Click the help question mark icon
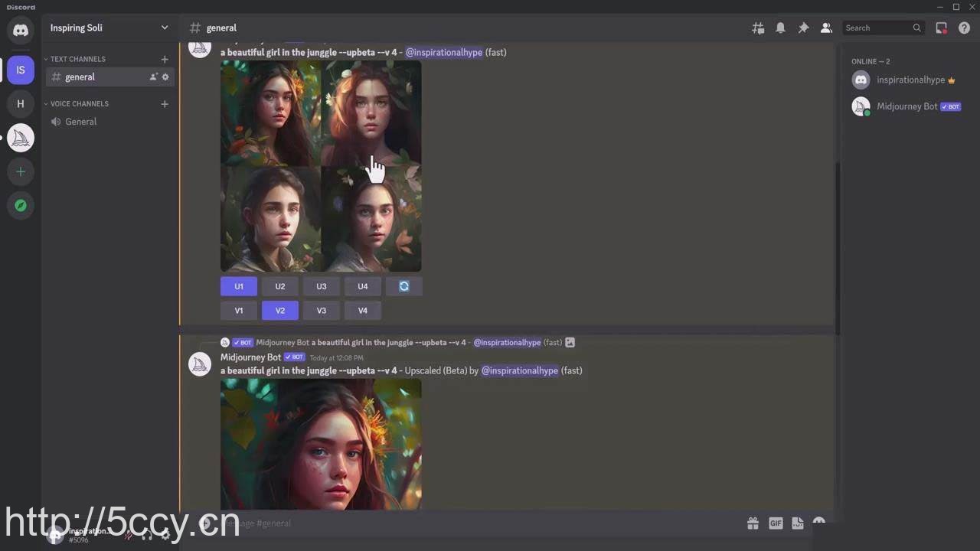 coord(964,28)
